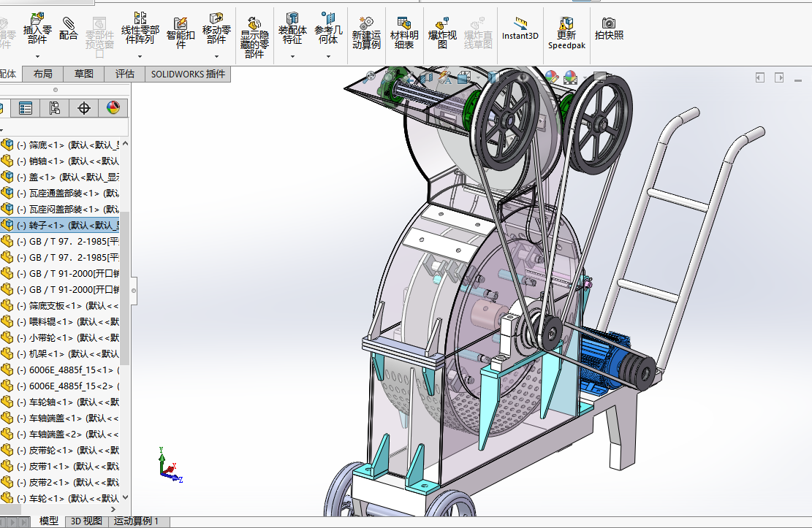This screenshot has height=528, width=812.
Task: Select 6006E_4885f_15<2> bearing in tree
Action: [x=60, y=386]
